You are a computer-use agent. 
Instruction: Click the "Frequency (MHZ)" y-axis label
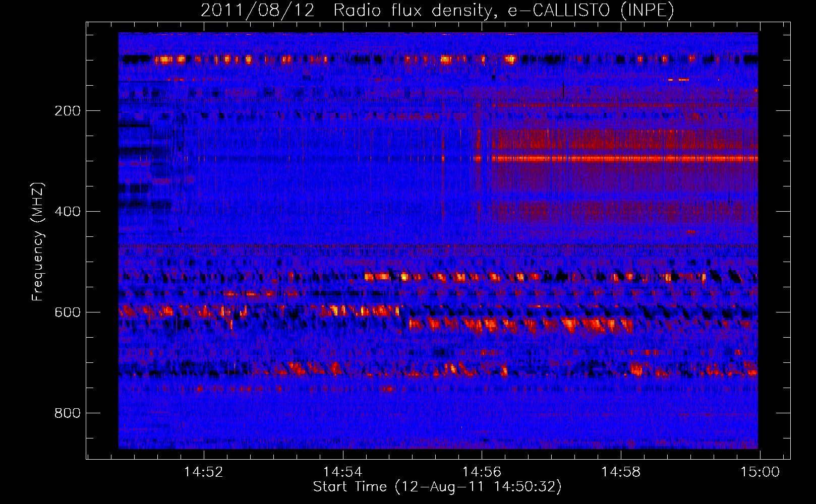coord(37,242)
